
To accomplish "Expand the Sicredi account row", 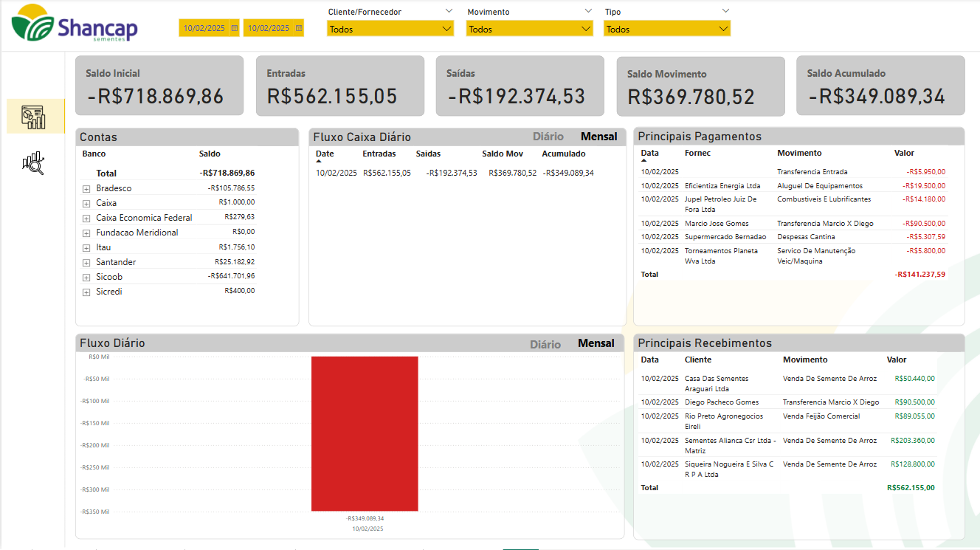I will (86, 292).
